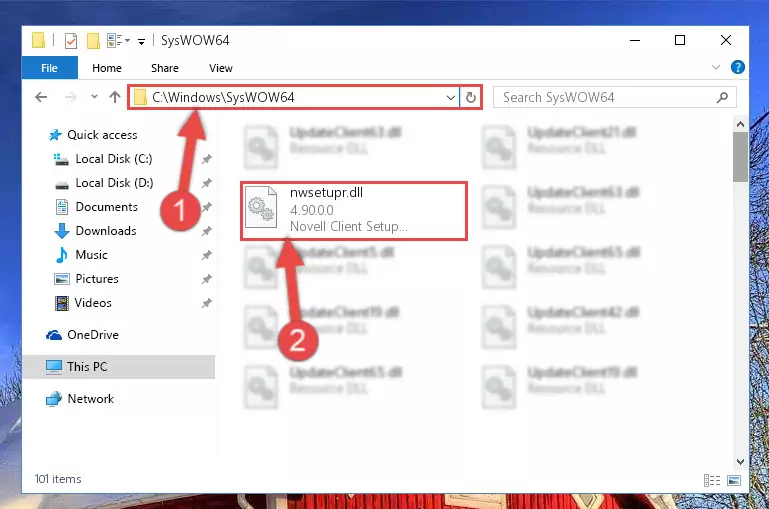Expand the ribbon with the chevron
Screen dimensions: 769x509
pyautogui.click(x=716, y=67)
